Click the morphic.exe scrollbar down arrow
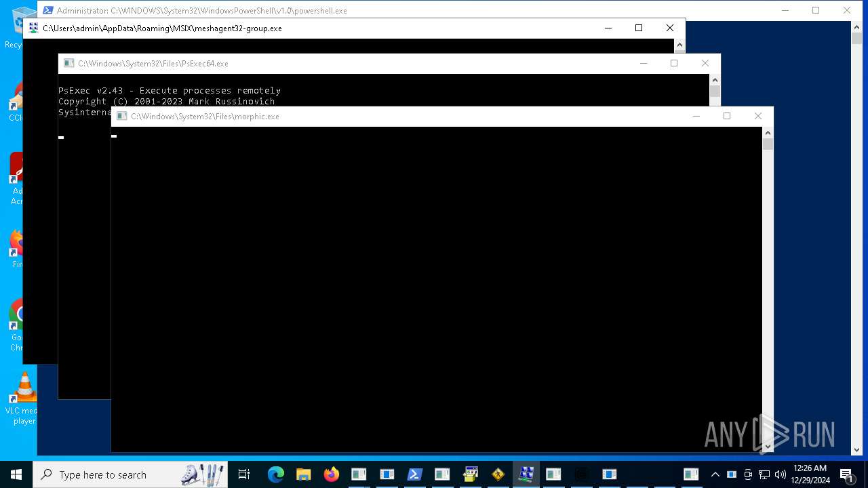Image resolution: width=868 pixels, height=488 pixels. click(768, 447)
